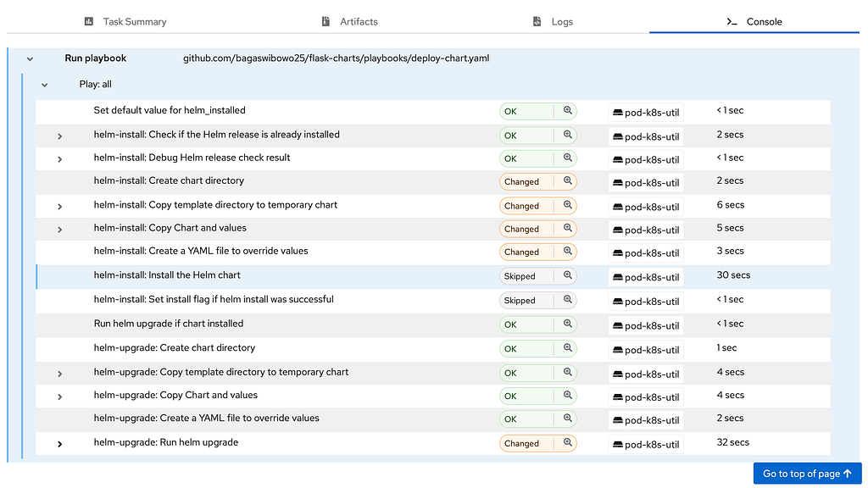Click Go to top of page button
The width and height of the screenshot is (868, 488).
(807, 474)
